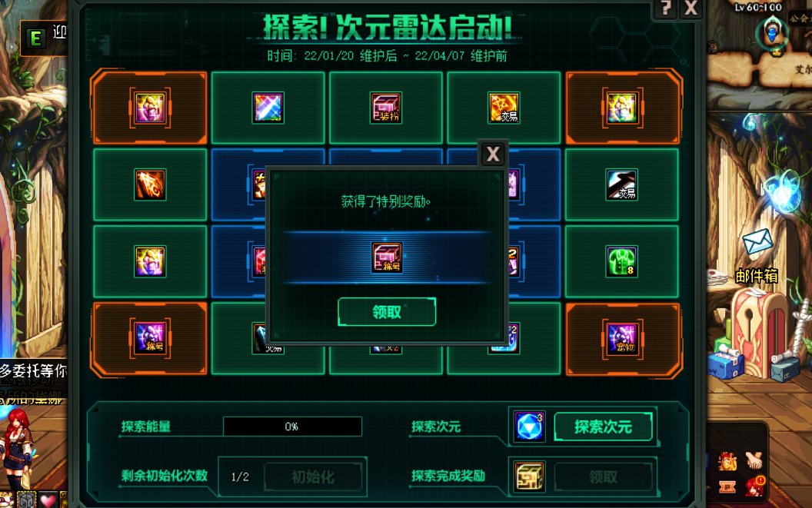812x508 pixels.
Task: Click the fiery claw reward icon
Action: 150,184
